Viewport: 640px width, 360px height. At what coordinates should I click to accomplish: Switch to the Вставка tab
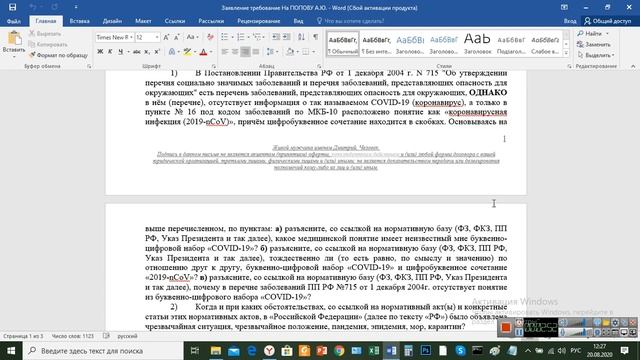click(x=79, y=21)
